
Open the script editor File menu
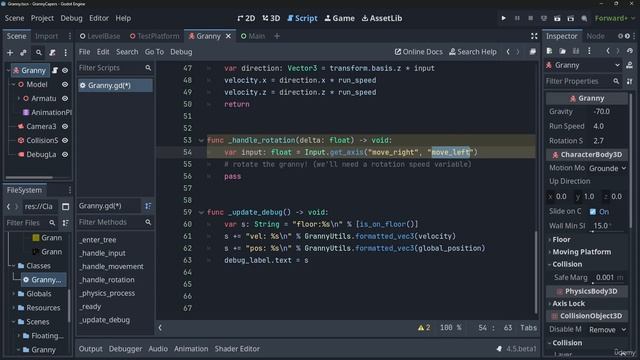pos(84,52)
